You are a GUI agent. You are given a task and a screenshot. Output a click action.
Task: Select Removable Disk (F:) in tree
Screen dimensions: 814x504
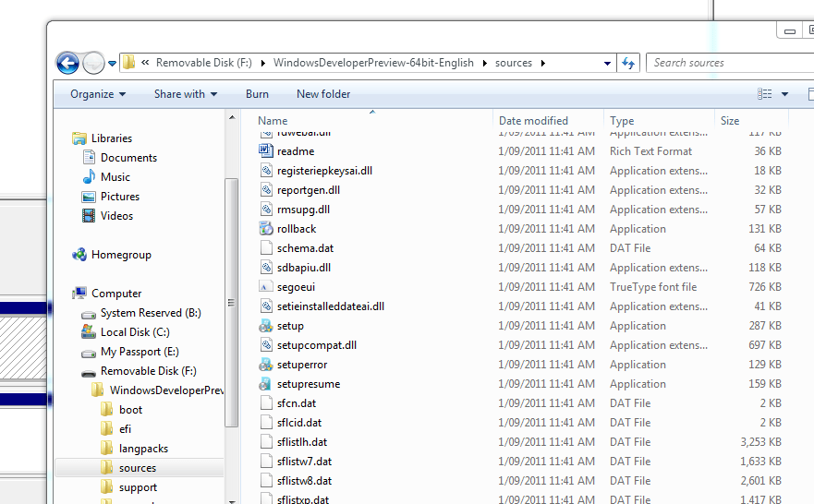pos(148,371)
